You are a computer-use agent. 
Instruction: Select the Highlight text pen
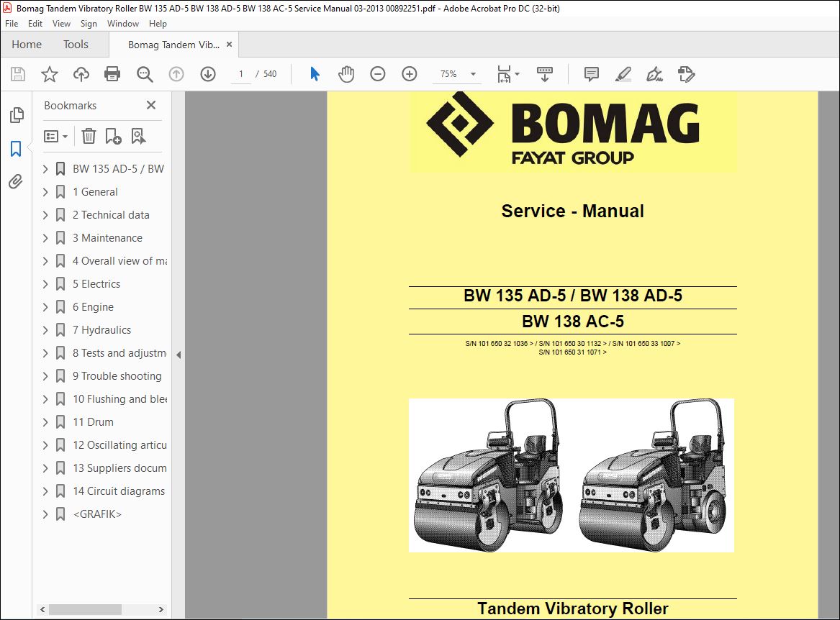pos(623,74)
